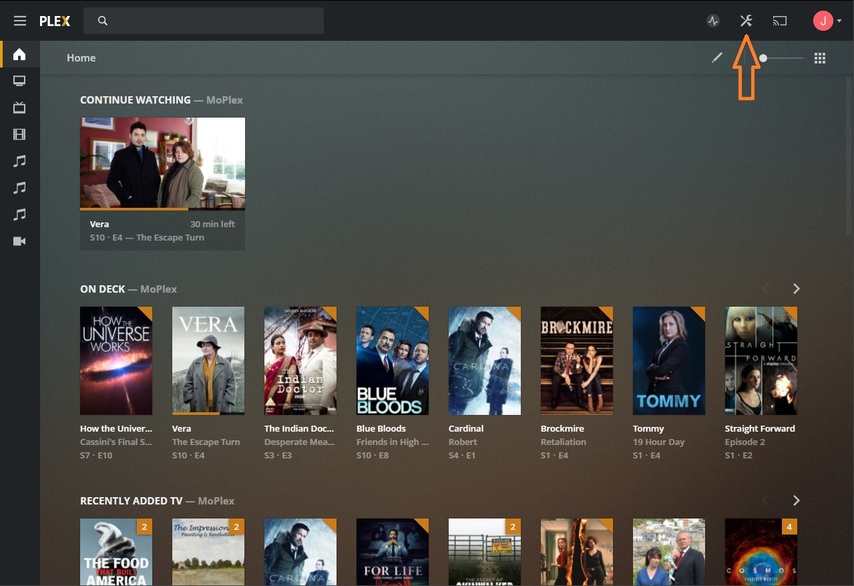Image resolution: width=854 pixels, height=586 pixels.
Task: Open the Cosmos poster
Action: click(x=761, y=552)
